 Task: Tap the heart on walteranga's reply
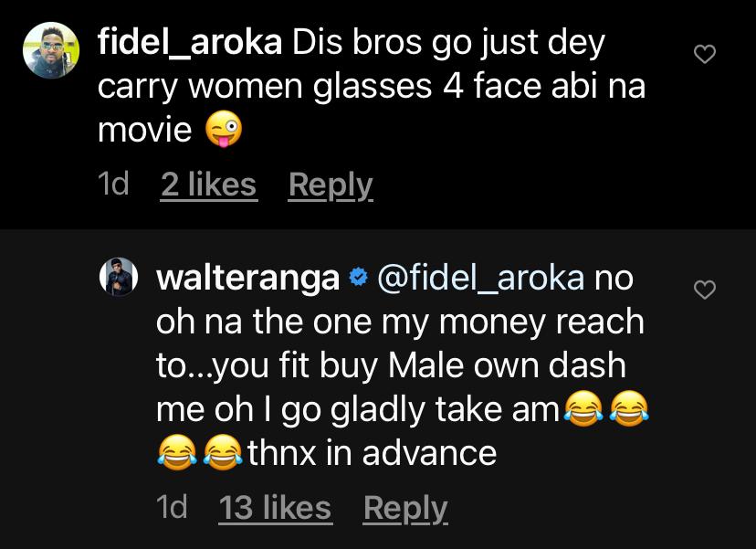click(704, 290)
